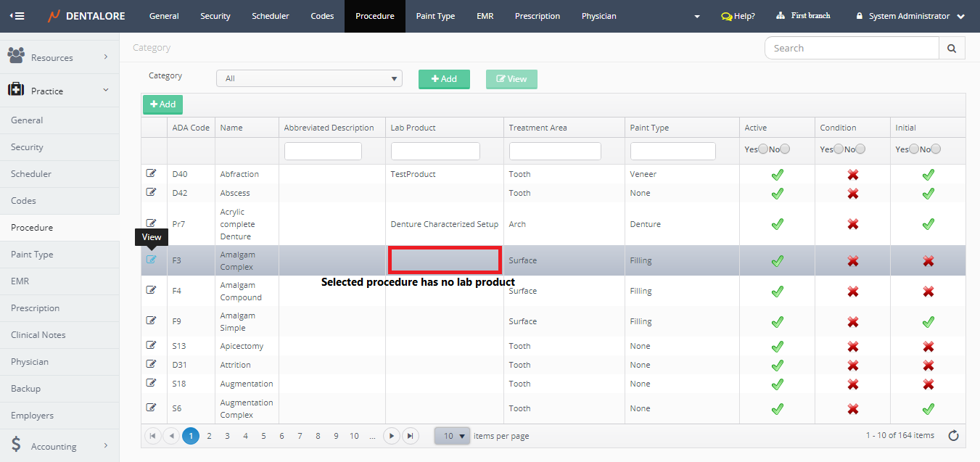
Task: Open edit icon for Apicectomy row
Action: 151,345
